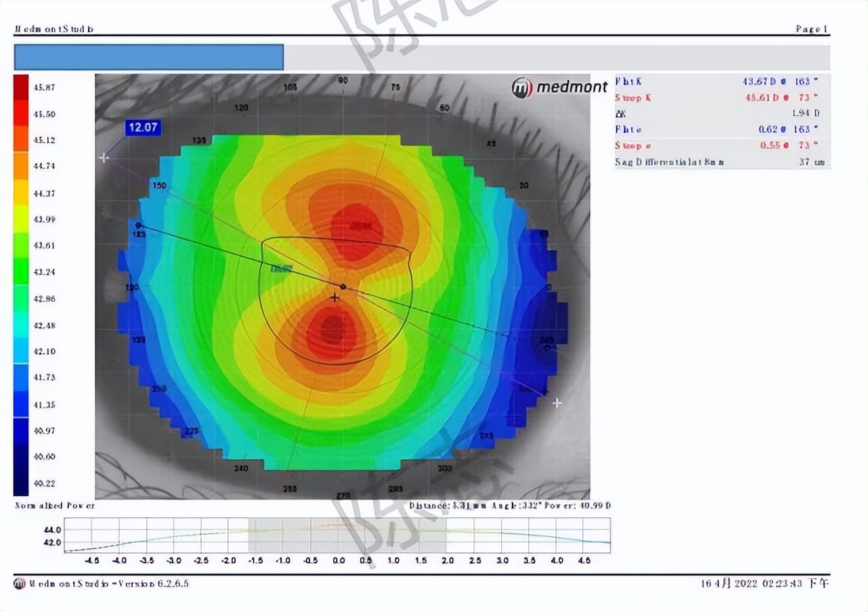Screen dimensions: 868x612
Task: Click the lower-right white crosshair marker
Action: pyautogui.click(x=557, y=403)
